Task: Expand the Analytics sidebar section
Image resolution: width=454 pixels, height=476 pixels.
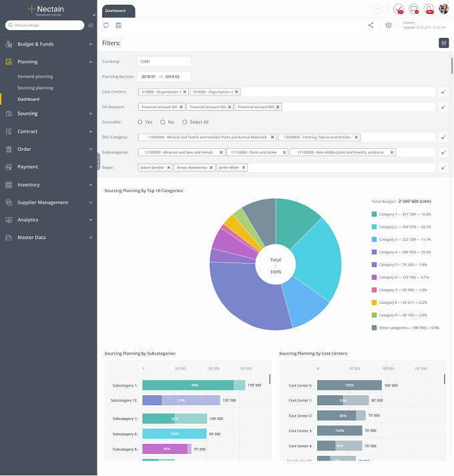Action: (49, 220)
